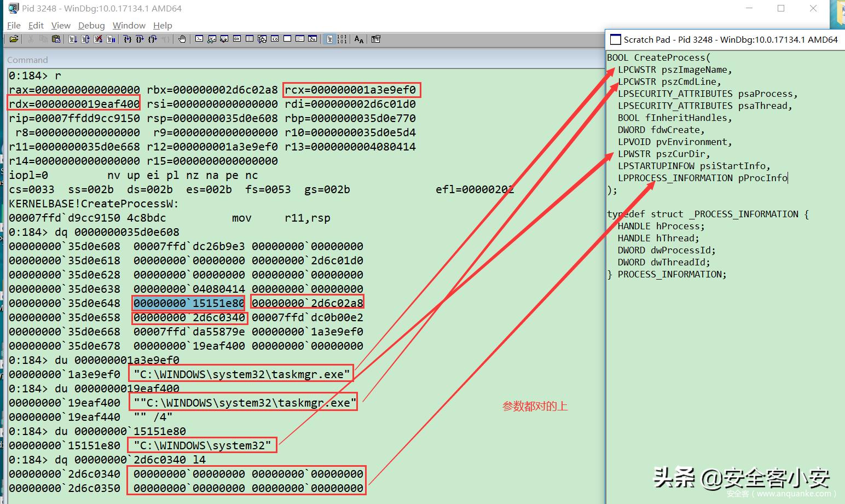This screenshot has height=504, width=845.
Task: Open the File menu
Action: [14, 25]
